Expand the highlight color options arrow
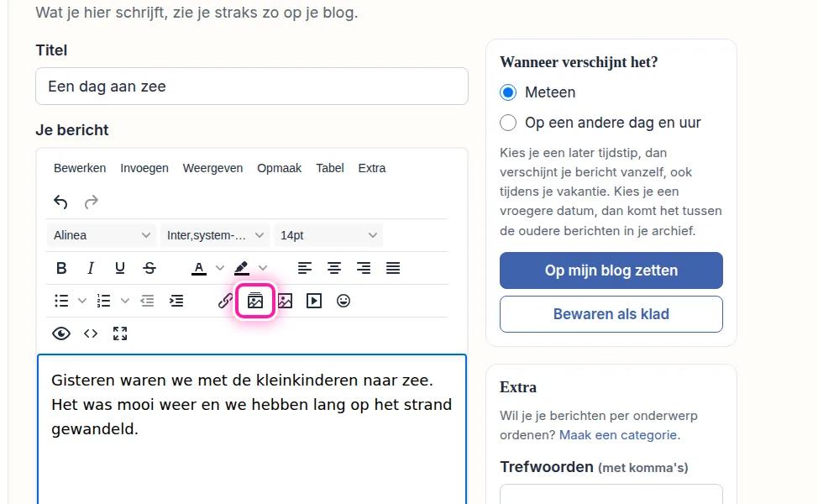The height and width of the screenshot is (504, 818). [x=263, y=268]
